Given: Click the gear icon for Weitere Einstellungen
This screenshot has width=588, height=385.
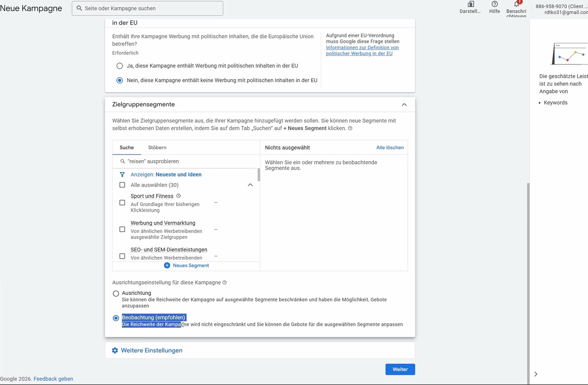Looking at the screenshot, I should (x=115, y=350).
